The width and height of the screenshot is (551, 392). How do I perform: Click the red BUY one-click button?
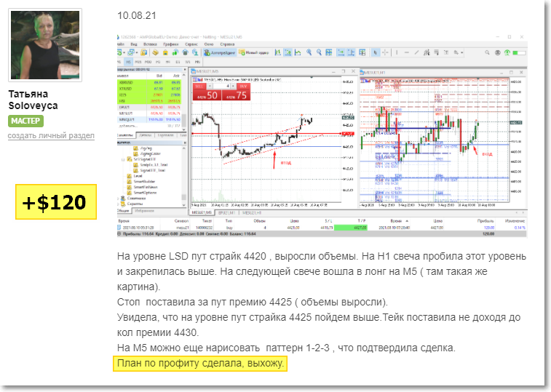click(x=236, y=92)
